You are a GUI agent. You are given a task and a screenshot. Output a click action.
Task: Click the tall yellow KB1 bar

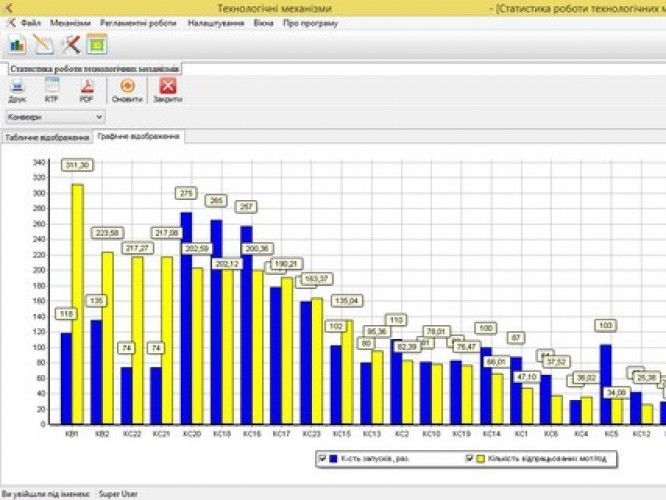[77, 300]
